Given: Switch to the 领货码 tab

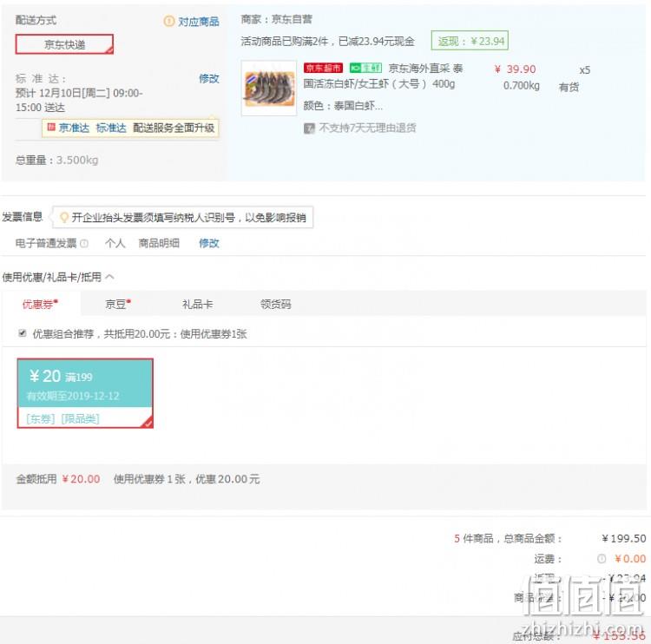Looking at the screenshot, I should [276, 304].
